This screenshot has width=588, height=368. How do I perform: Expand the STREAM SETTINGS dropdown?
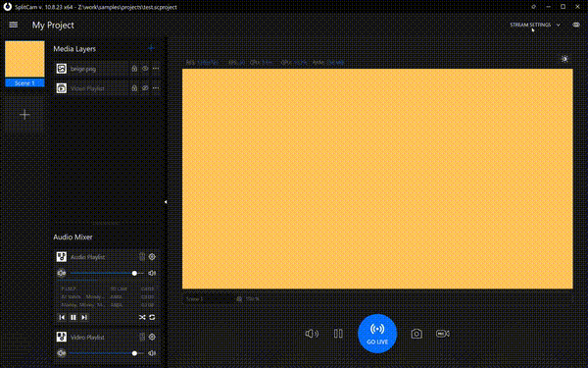[x=535, y=25]
